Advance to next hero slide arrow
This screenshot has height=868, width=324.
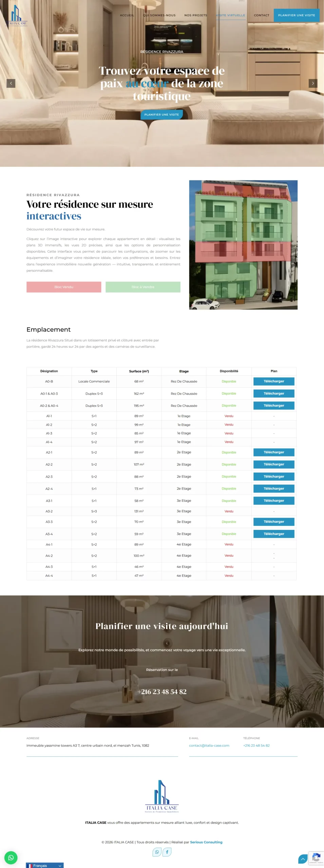click(x=312, y=83)
